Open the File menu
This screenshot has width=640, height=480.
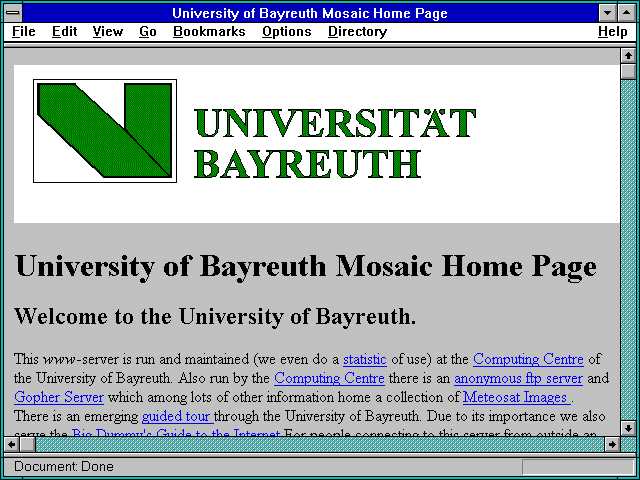24,31
